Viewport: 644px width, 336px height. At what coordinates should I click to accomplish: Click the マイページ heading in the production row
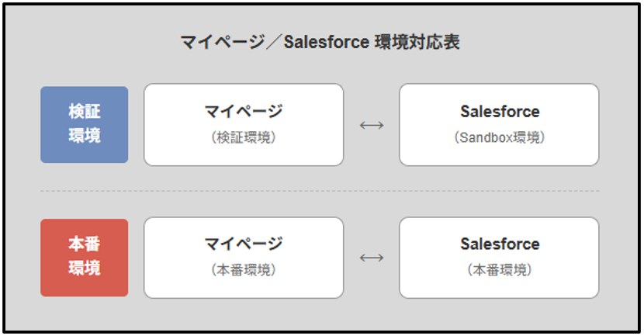click(x=244, y=244)
